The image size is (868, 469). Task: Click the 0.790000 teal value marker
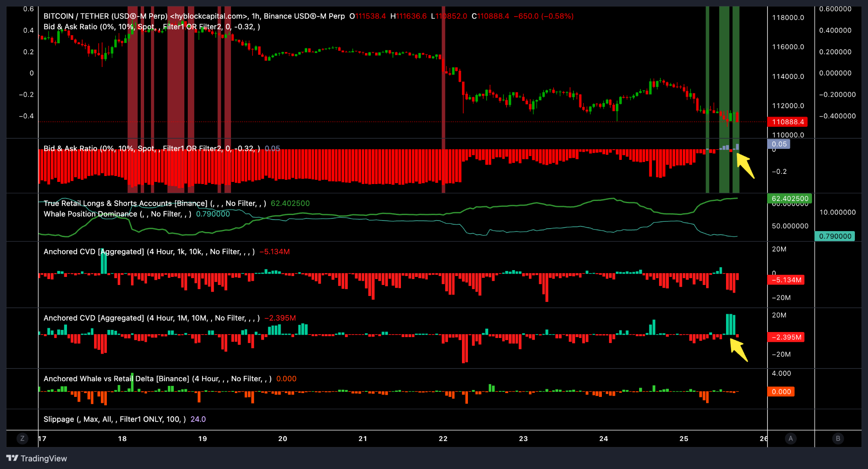coord(835,236)
